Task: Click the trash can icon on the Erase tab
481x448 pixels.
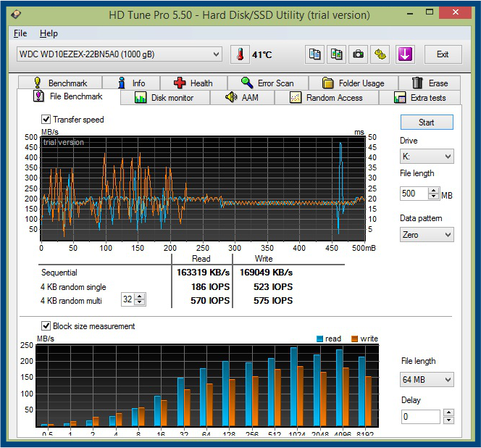Action: point(417,83)
